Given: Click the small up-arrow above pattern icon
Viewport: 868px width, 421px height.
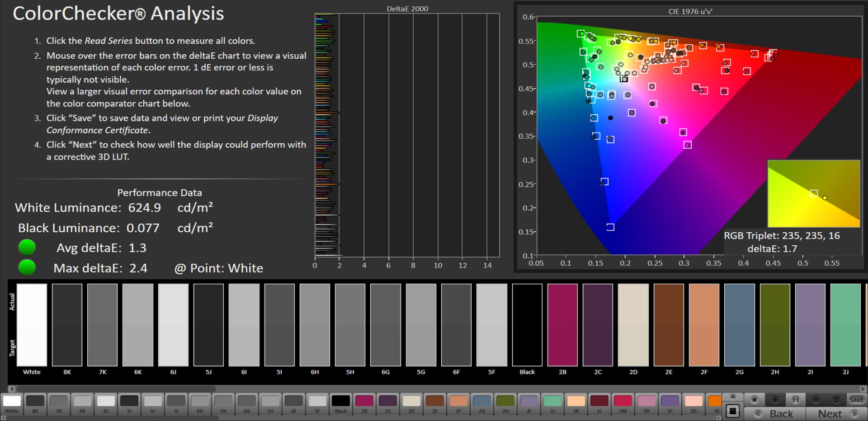Looking at the screenshot, I should (733, 397).
